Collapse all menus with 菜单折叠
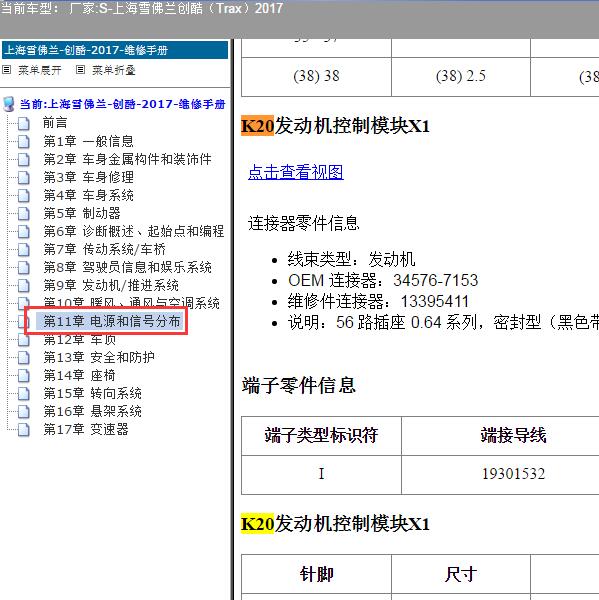599x600 pixels. click(x=114, y=70)
